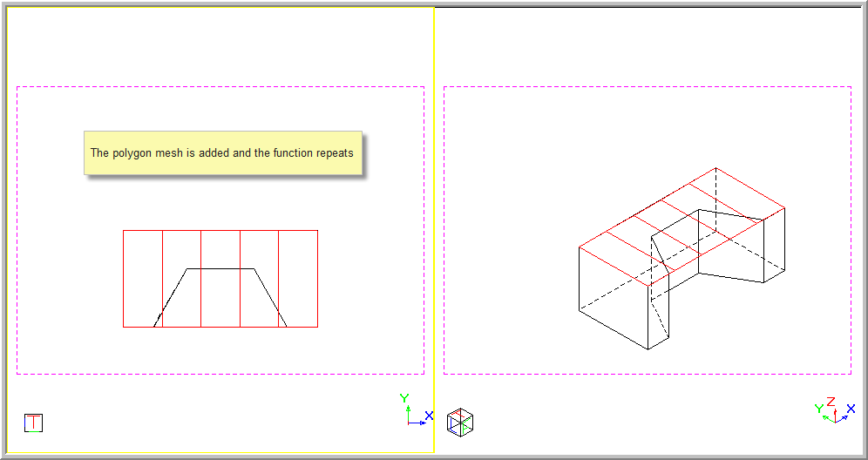This screenshot has width=868, height=460.
Task: Select the black trapezoid top edge in top view
Action: pos(220,268)
